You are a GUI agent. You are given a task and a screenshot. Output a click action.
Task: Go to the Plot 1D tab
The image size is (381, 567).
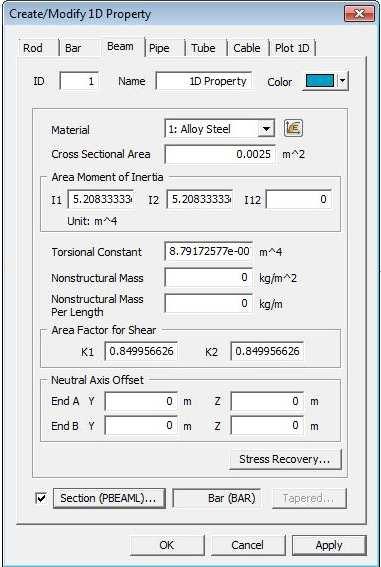click(x=292, y=48)
